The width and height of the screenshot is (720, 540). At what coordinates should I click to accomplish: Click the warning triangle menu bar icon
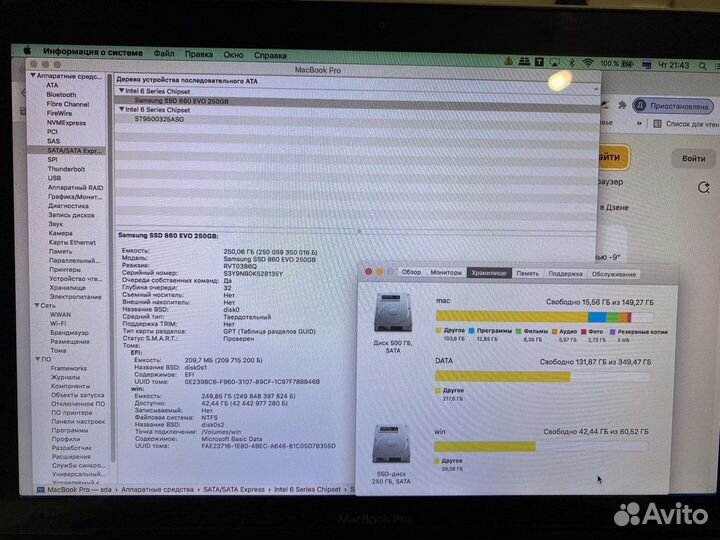pyautogui.click(x=509, y=61)
